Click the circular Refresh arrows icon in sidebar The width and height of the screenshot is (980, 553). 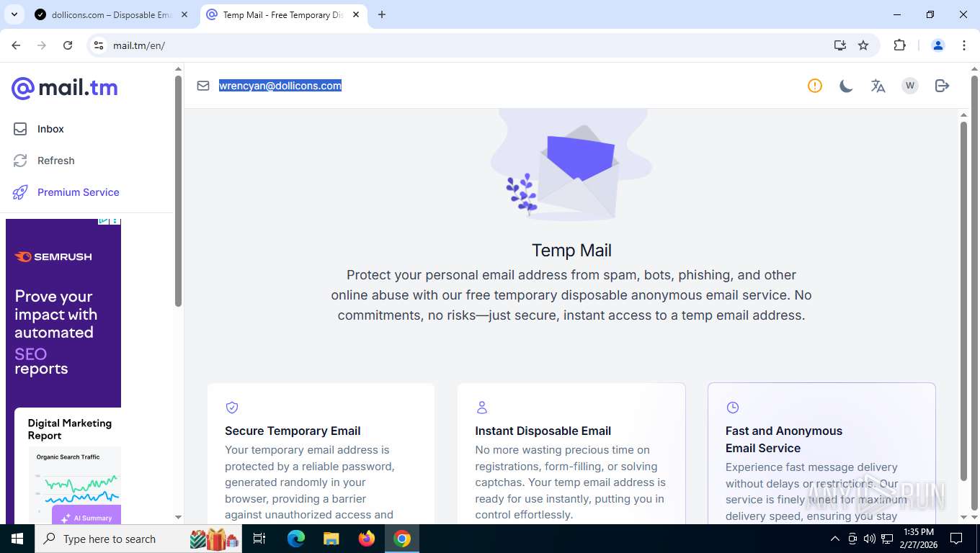(20, 161)
